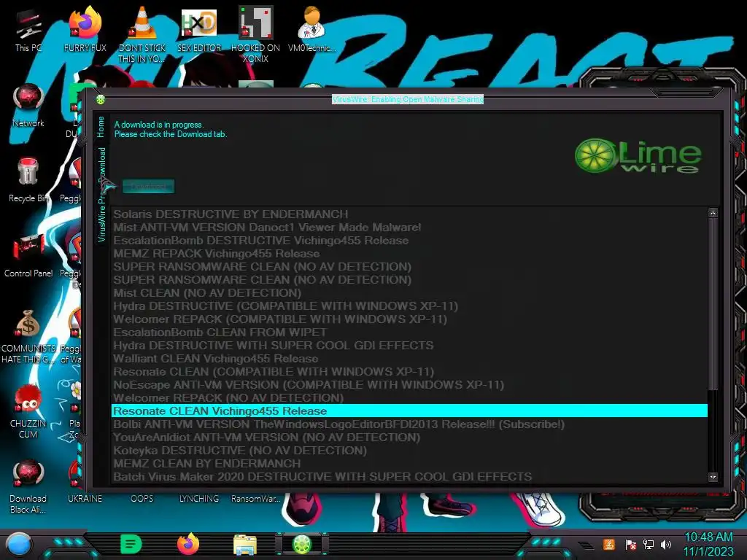
Task: Launch the red fuzzy Chuzzle game icon
Action: [x=28, y=411]
